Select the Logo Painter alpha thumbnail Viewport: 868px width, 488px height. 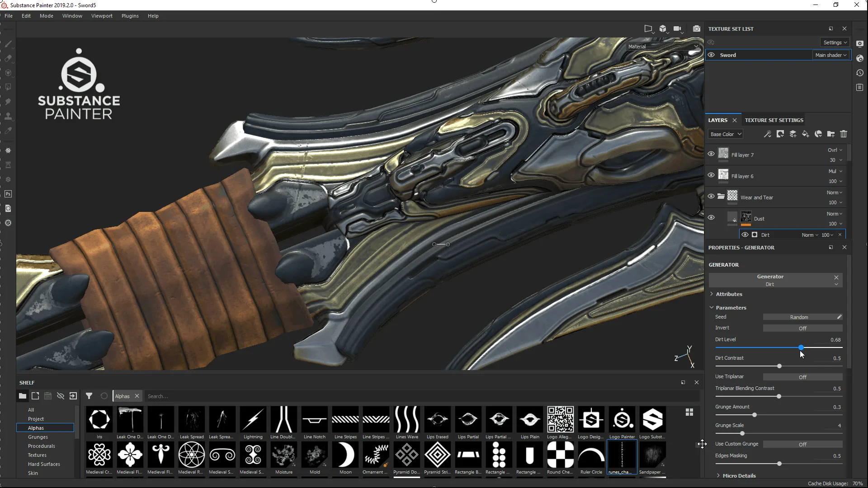622,420
